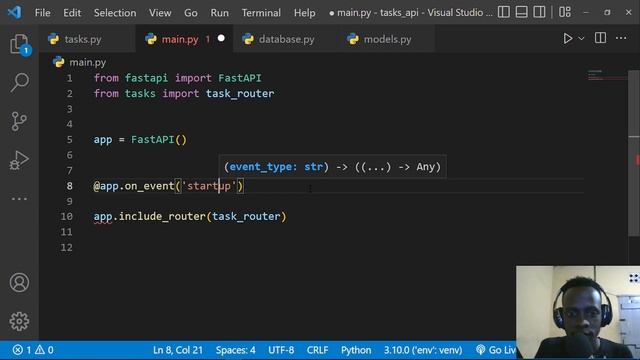
Task: Select interpreter 3.10.0 ('env': venv)
Action: point(423,350)
